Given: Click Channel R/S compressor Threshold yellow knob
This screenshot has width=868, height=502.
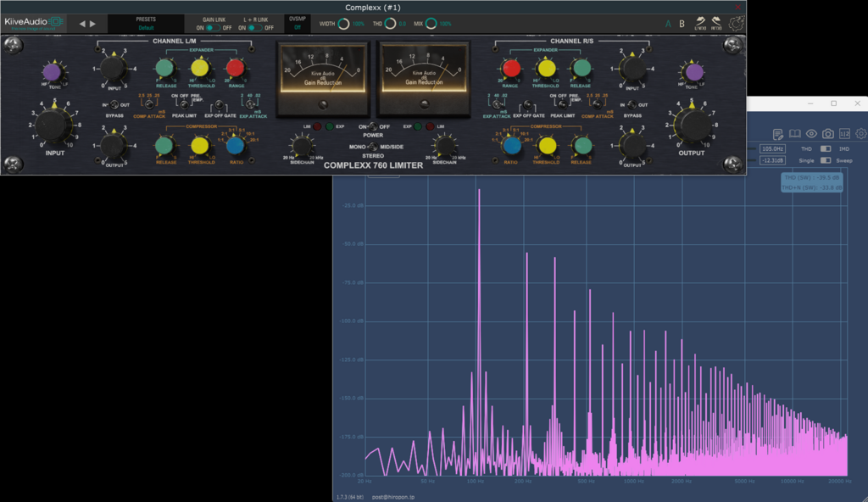Looking at the screenshot, I should (x=547, y=146).
